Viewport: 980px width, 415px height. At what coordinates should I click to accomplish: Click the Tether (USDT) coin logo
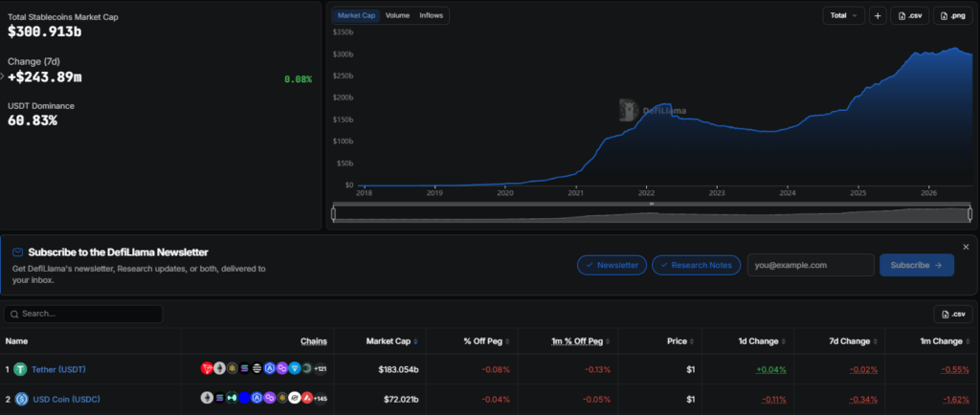pyautogui.click(x=21, y=369)
